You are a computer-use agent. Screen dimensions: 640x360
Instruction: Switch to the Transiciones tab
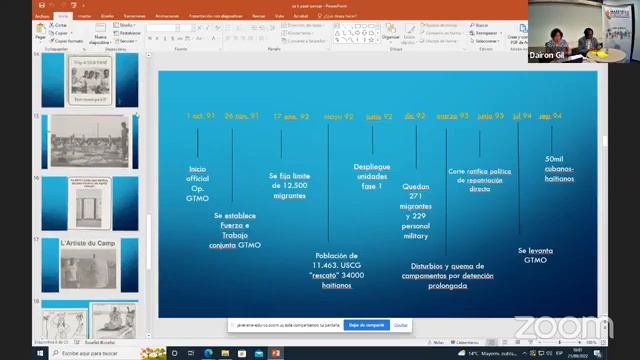click(x=134, y=16)
